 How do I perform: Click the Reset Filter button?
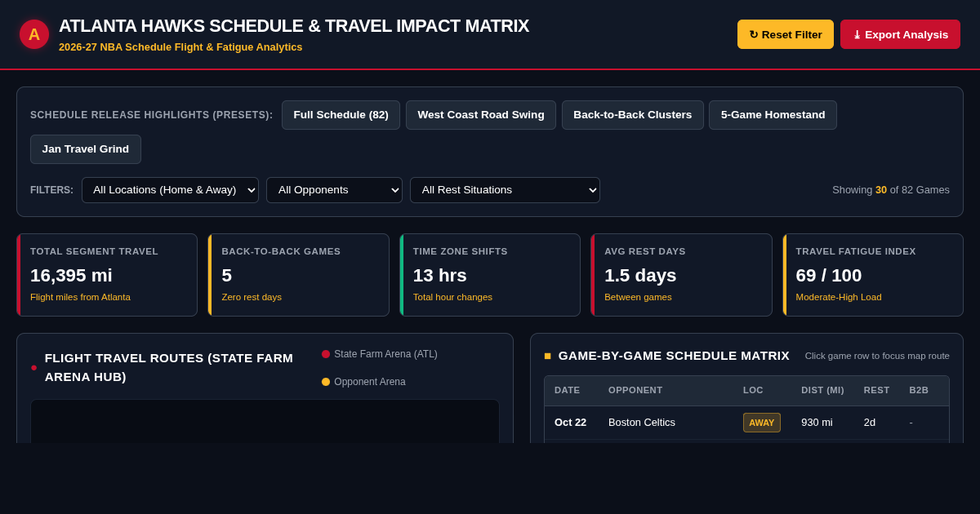click(786, 34)
